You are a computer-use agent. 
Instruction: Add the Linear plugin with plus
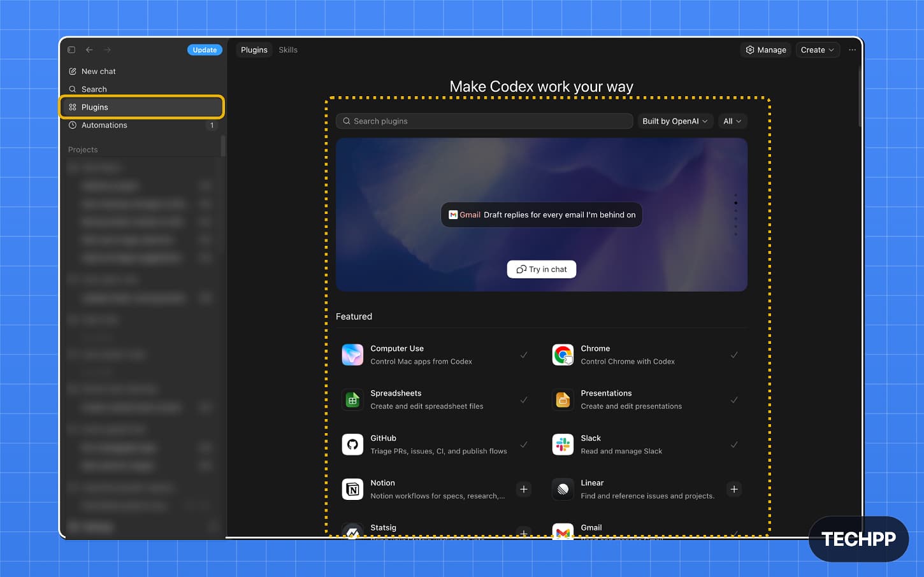point(734,489)
